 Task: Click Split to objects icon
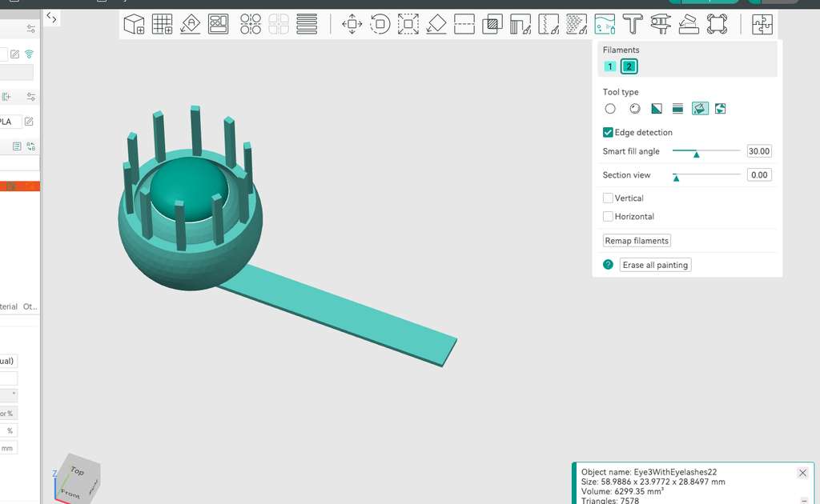[251, 24]
